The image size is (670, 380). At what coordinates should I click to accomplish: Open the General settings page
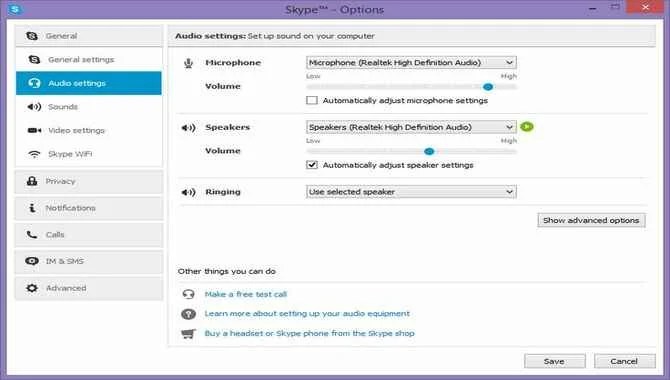pyautogui.click(x=89, y=59)
